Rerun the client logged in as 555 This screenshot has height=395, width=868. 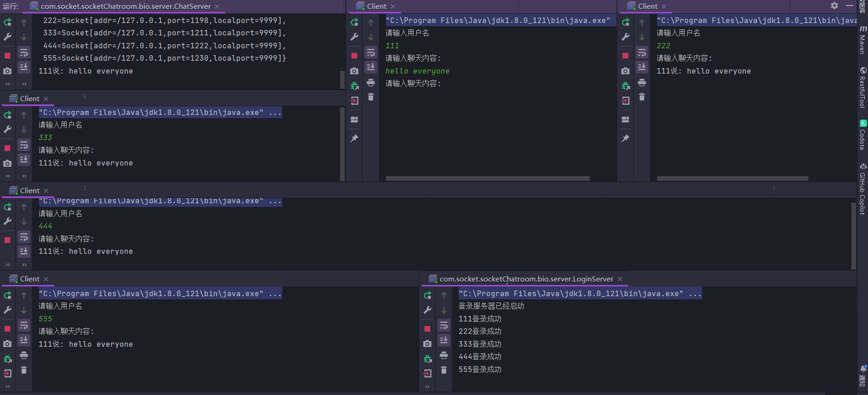pos(8,295)
